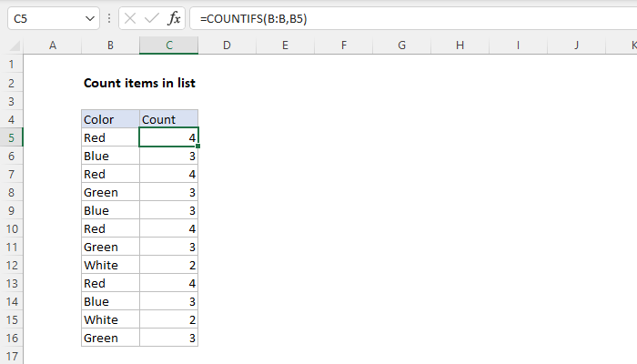
Task: Select row 5 header
Action: coord(11,137)
